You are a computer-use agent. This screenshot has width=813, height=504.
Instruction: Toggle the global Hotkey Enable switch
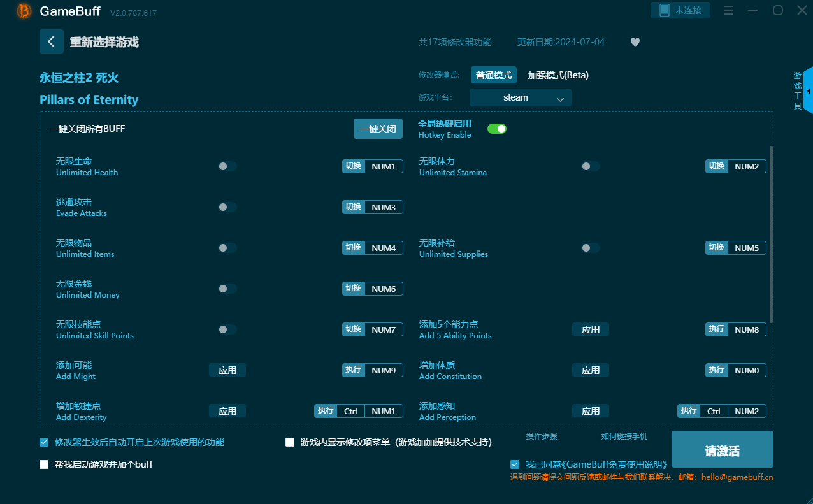[497, 129]
